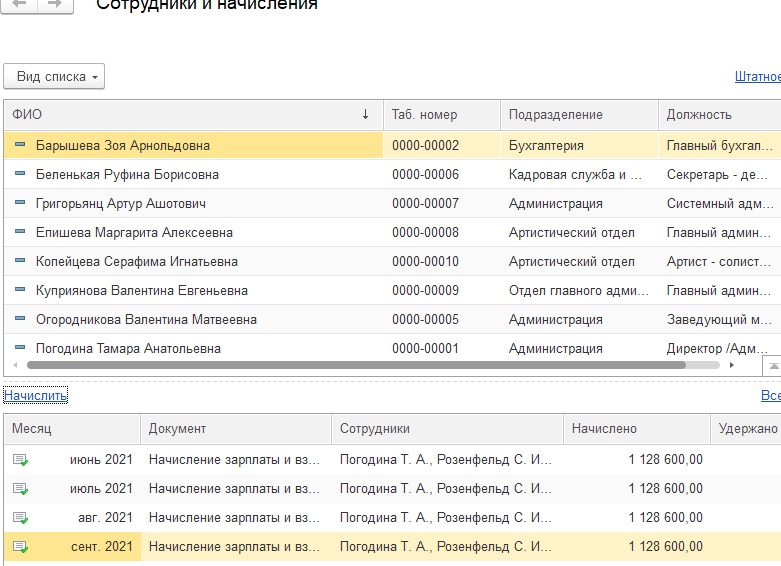Click the employee icon beside Епишева Маргарита Алексеевна
Image resolution: width=781 pixels, height=566 pixels.
pyautogui.click(x=20, y=231)
